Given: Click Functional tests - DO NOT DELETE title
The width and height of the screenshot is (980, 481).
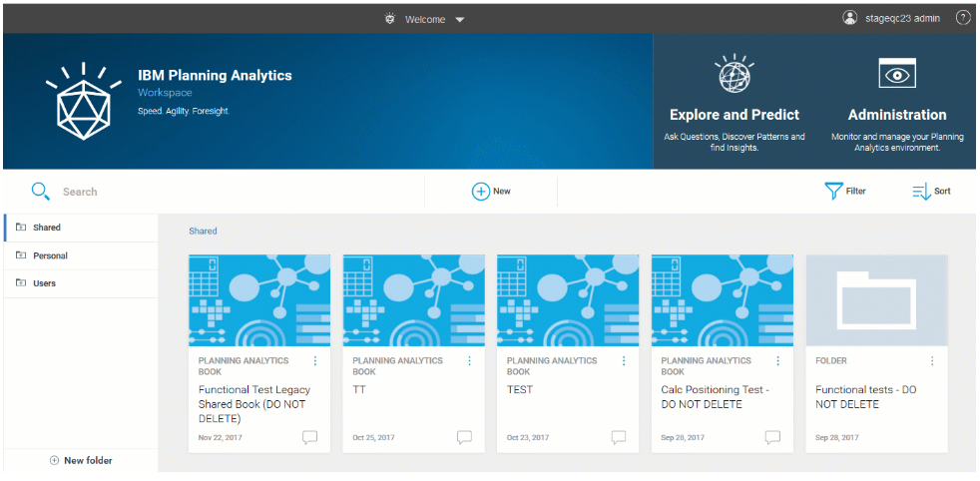Looking at the screenshot, I should point(866,397).
